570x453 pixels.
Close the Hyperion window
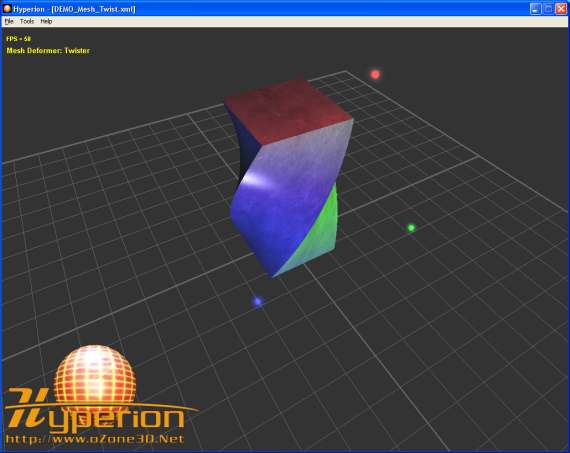click(x=561, y=9)
